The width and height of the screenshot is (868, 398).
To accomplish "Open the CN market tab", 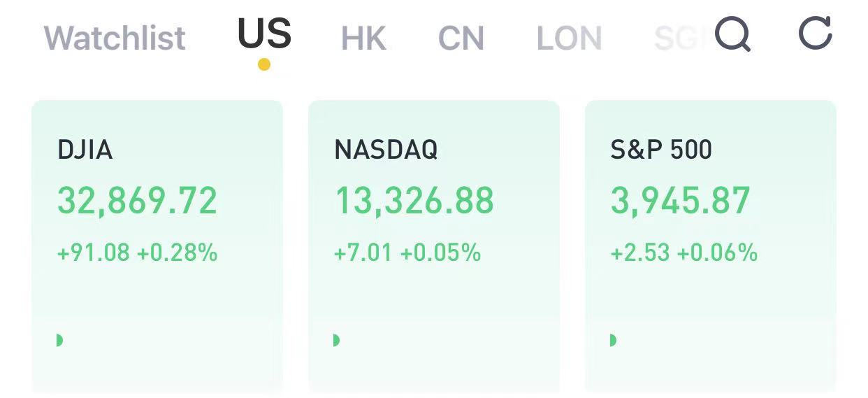I will point(461,38).
